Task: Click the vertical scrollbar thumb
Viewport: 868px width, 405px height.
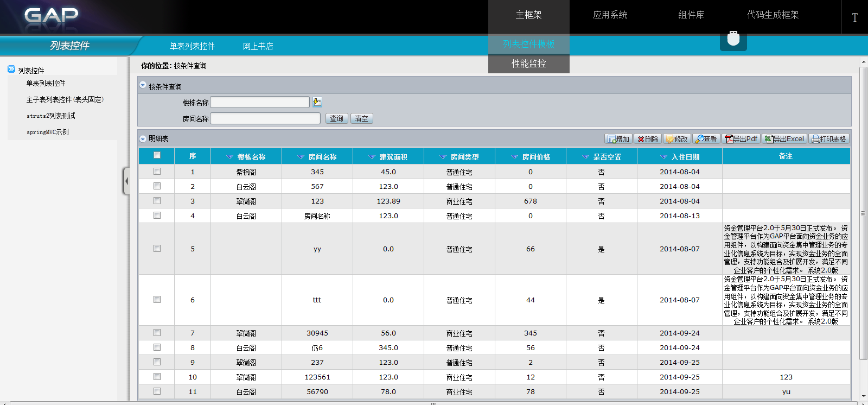Action: (x=863, y=213)
